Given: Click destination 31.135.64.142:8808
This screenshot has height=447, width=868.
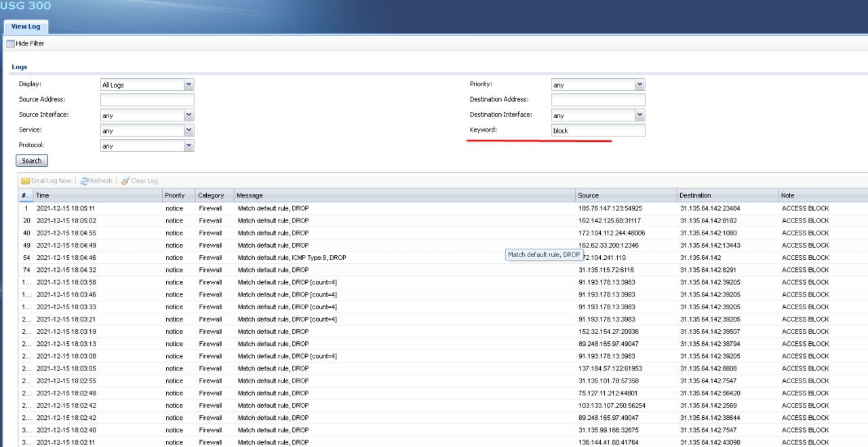Looking at the screenshot, I should coord(708,368).
